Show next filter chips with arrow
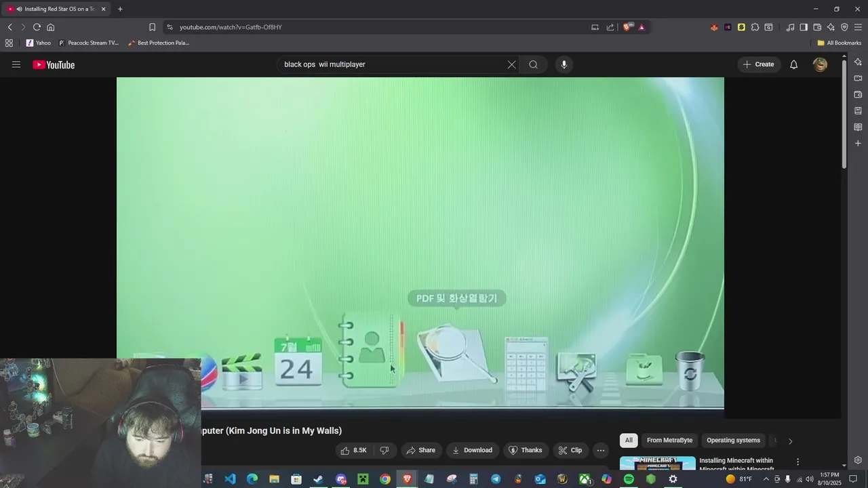868x488 pixels. [x=790, y=441]
